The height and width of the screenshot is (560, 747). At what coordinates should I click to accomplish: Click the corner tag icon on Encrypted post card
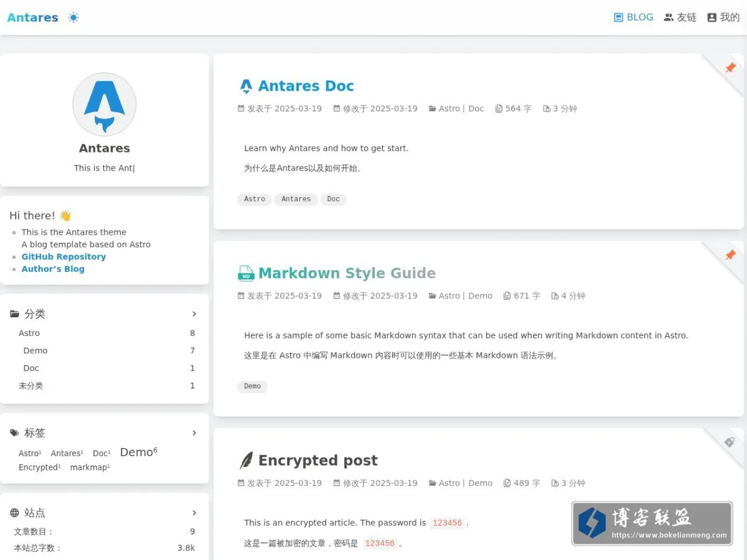730,442
